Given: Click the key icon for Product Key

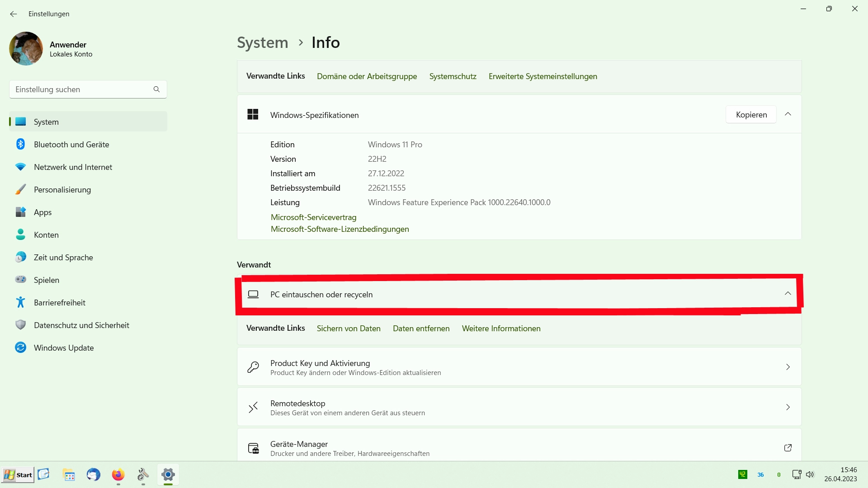Looking at the screenshot, I should coord(253,367).
